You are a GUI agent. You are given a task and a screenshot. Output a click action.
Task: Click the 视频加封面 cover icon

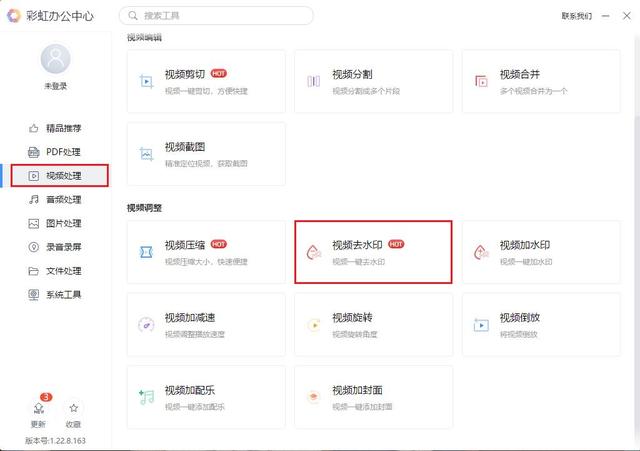[x=313, y=397]
